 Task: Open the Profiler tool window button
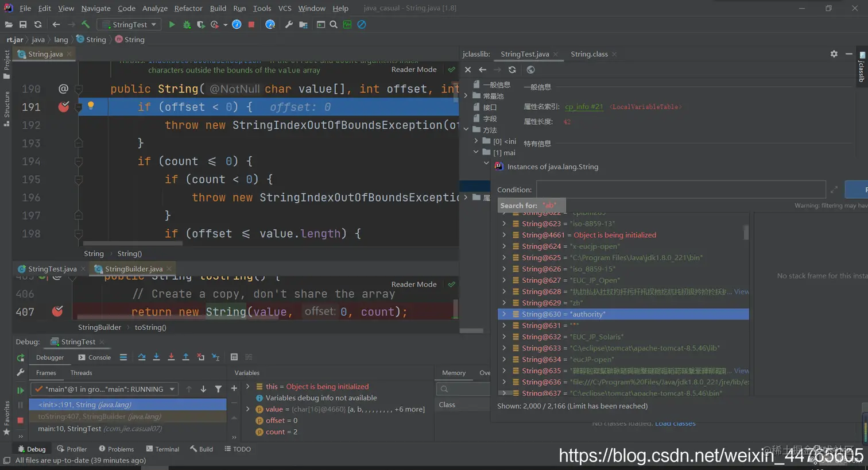coord(72,449)
